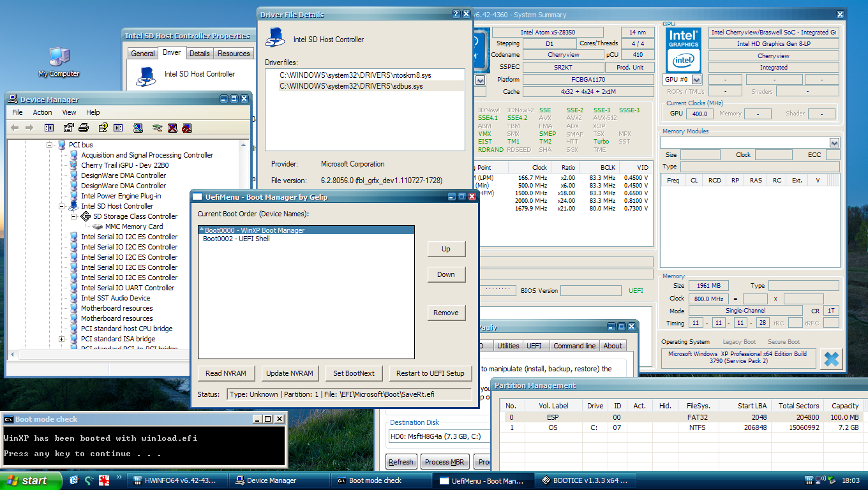This screenshot has width=868, height=490.
Task: Click the SD Storage Class Controller icon
Action: pos(86,216)
